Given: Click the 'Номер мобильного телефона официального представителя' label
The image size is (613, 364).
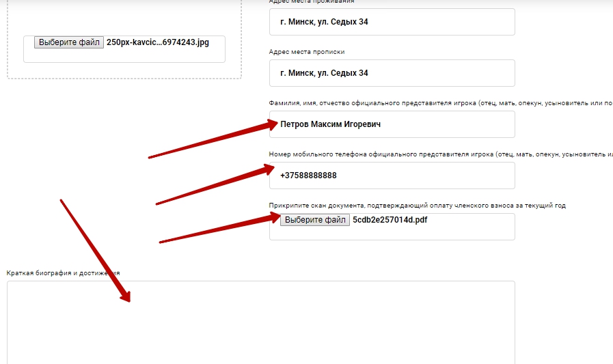Looking at the screenshot, I should [x=410, y=154].
